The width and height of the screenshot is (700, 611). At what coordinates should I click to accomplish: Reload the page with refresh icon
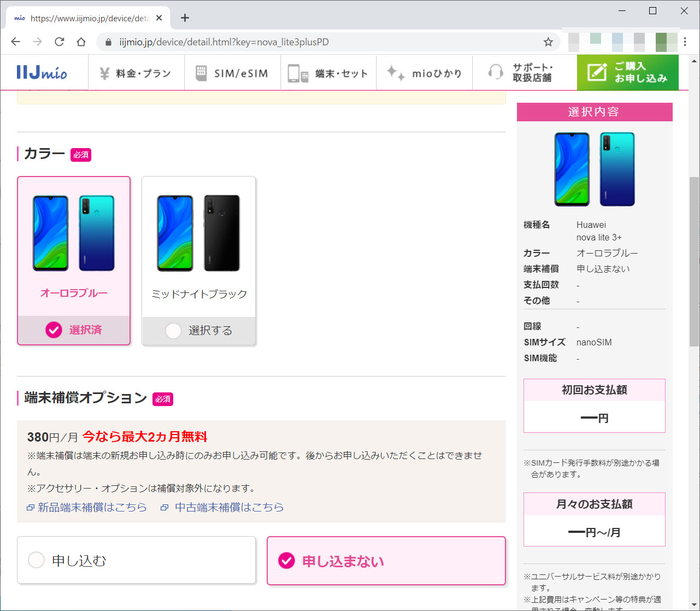pyautogui.click(x=59, y=42)
